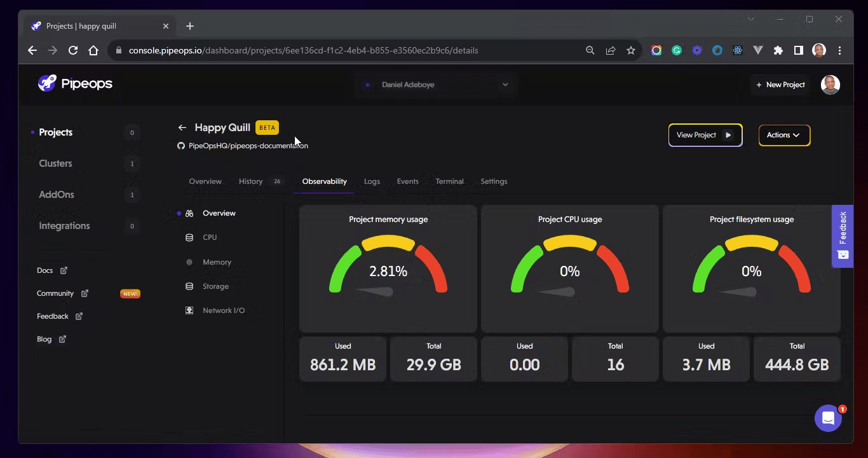868x458 pixels.
Task: Open the Events tab
Action: tap(408, 181)
